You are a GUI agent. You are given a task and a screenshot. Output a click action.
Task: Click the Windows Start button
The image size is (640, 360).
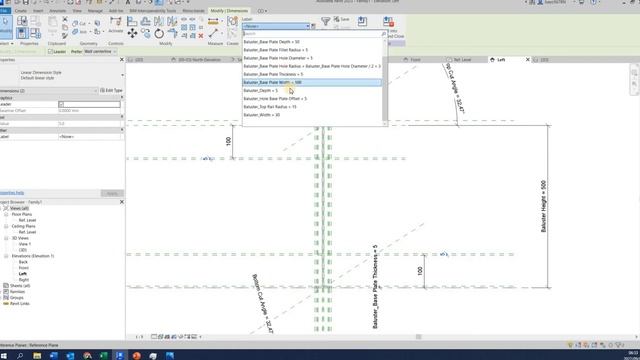click(4, 356)
